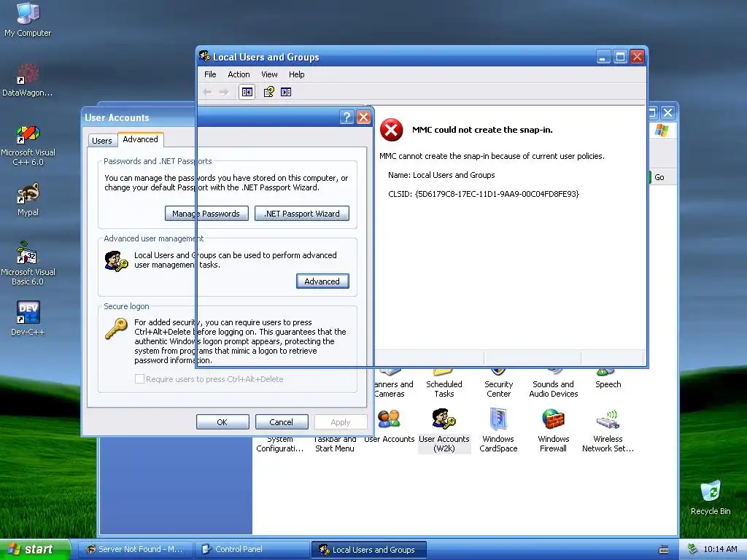Viewport: 747px width, 560px height.
Task: Select the Advanced tab in User Accounts
Action: [x=140, y=139]
